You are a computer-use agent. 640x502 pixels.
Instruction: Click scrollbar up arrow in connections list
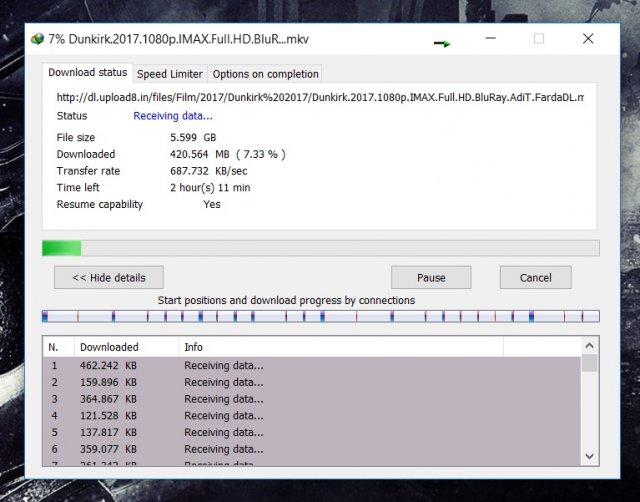pos(590,346)
